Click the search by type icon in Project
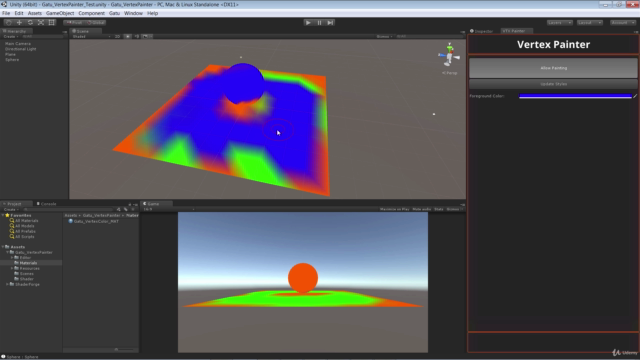This screenshot has width=640, height=360. click(119, 209)
